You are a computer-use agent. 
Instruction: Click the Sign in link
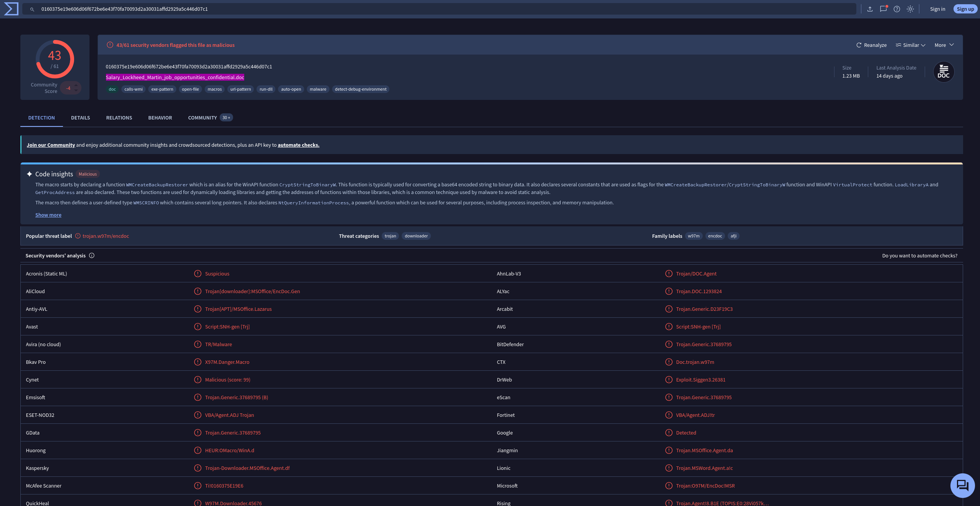pos(937,9)
